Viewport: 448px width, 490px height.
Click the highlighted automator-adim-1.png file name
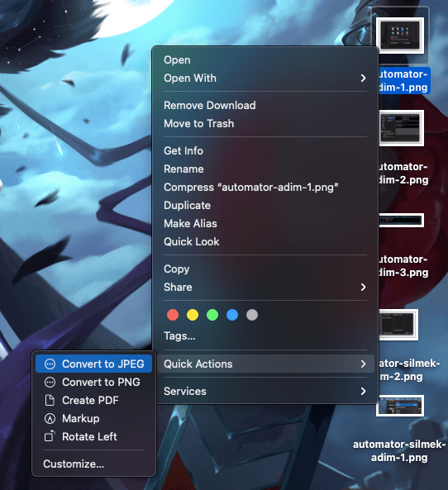(403, 81)
